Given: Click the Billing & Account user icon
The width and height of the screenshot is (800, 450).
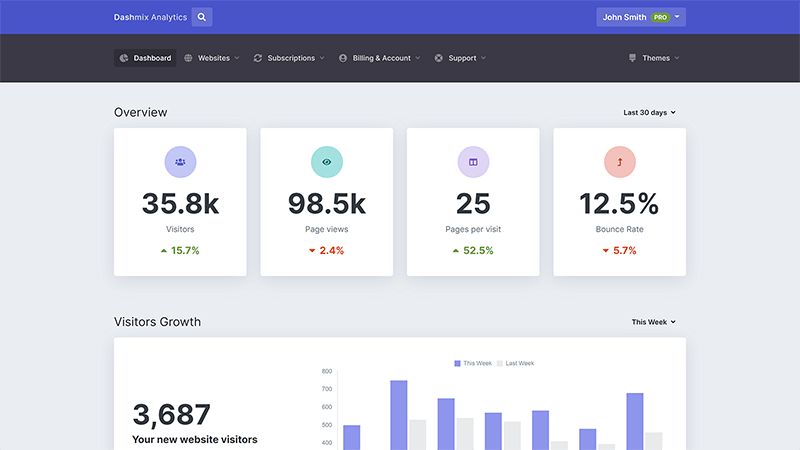Looking at the screenshot, I should coord(343,58).
